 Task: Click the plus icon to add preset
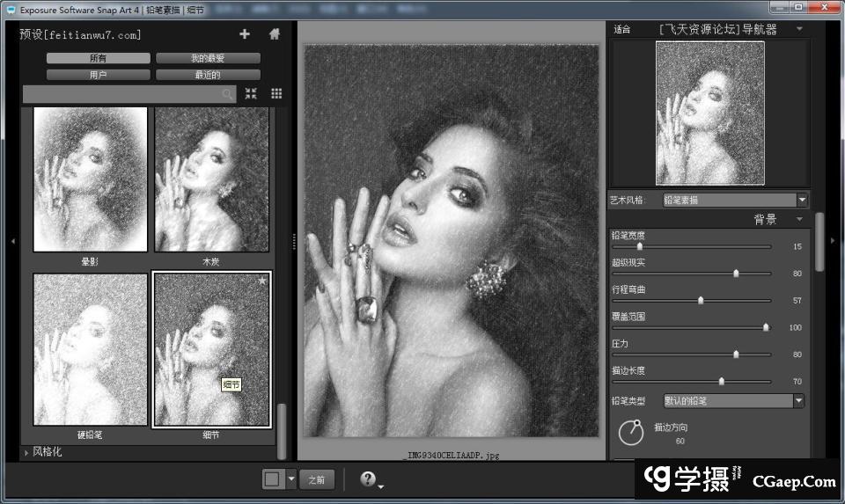click(x=245, y=34)
